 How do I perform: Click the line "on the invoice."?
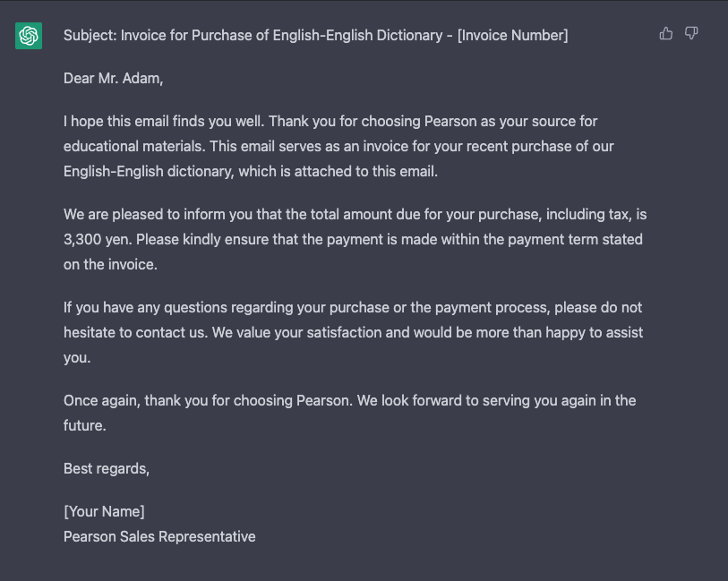(x=112, y=264)
